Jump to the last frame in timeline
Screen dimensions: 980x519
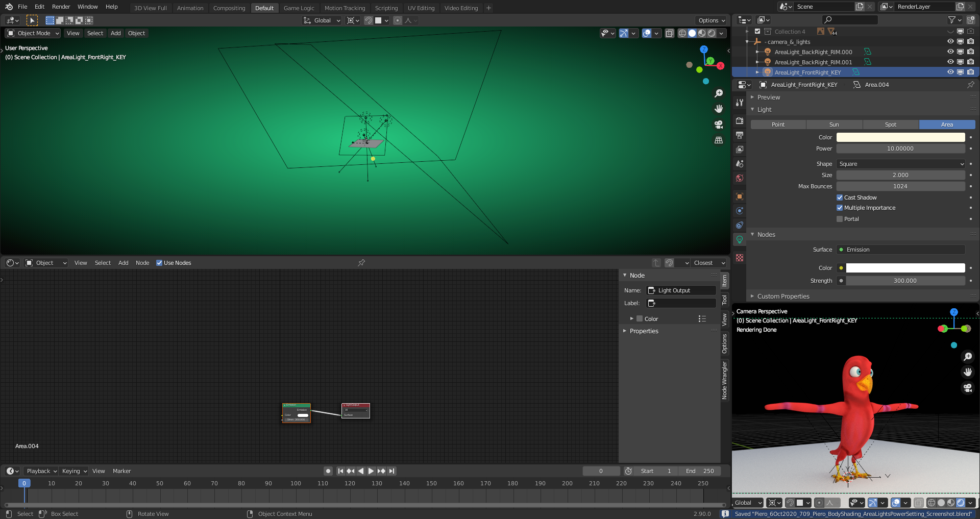[392, 471]
